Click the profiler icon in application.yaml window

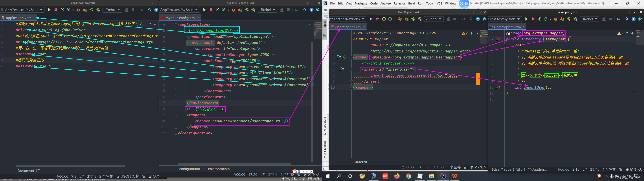[x=69, y=10]
